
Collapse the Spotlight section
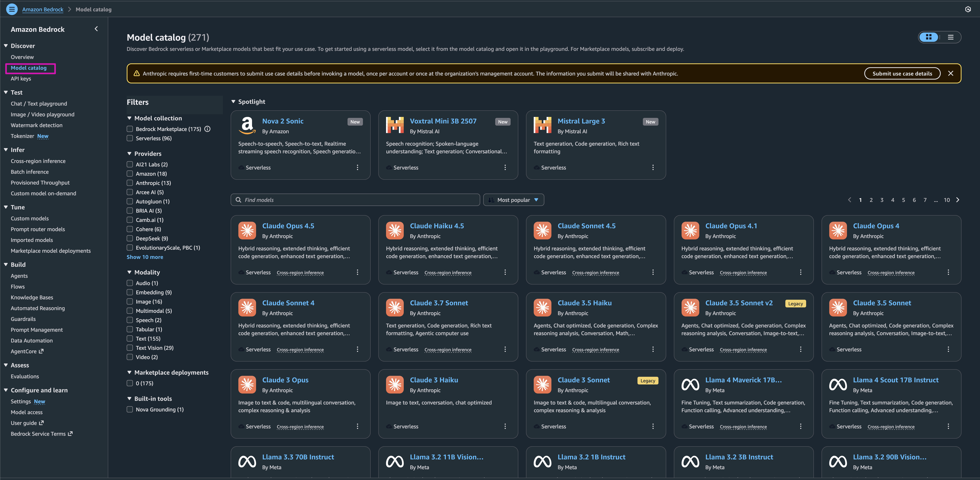click(233, 102)
